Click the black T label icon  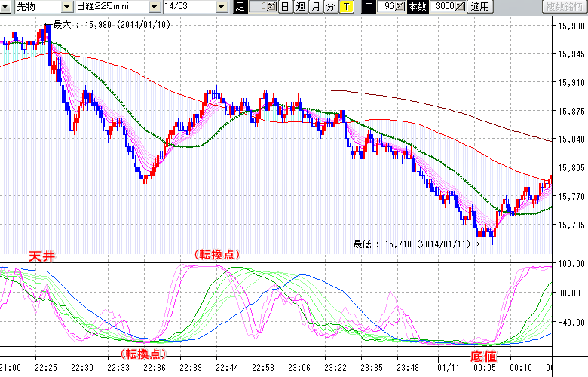tap(369, 7)
